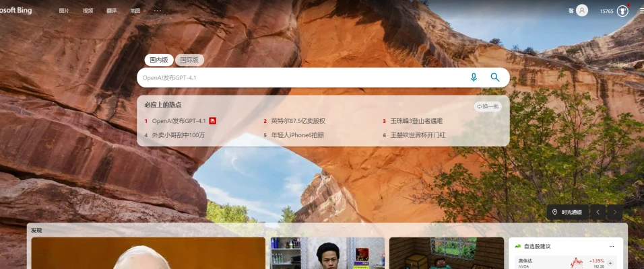Click the 英伟达 NVDA stock row

tap(566, 263)
